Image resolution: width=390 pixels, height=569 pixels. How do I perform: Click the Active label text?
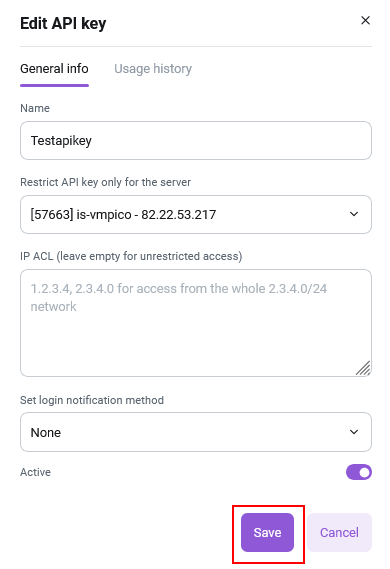coord(35,472)
